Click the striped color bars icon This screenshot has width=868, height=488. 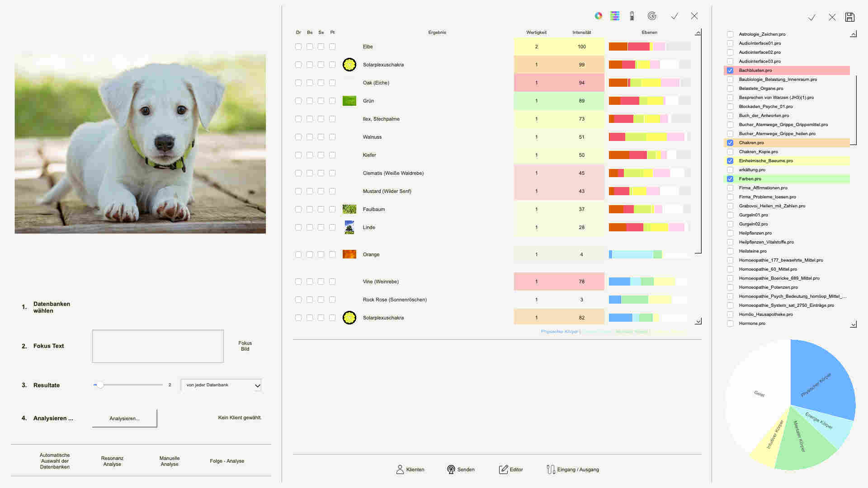615,16
